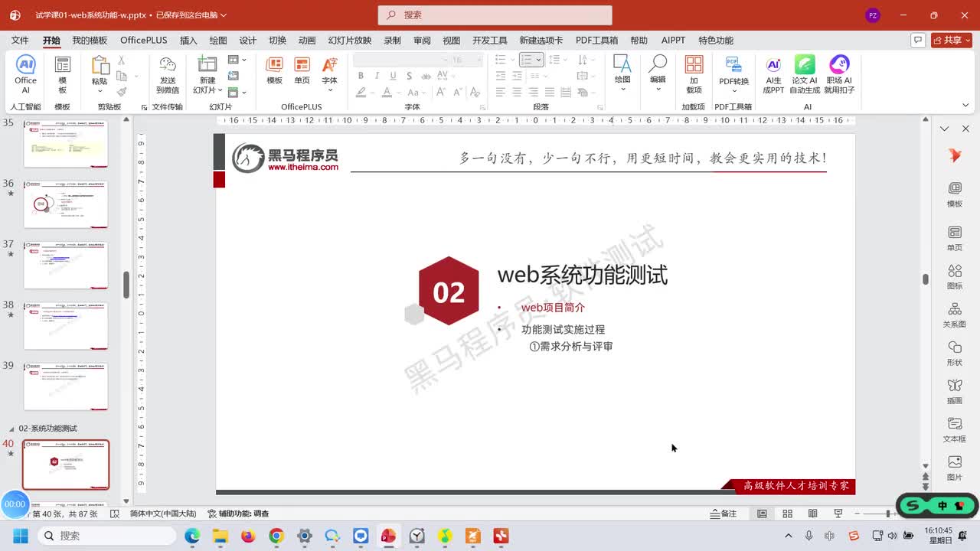This screenshot has width=980, height=551.
Task: Switch to reading view in status bar
Action: [812, 514]
